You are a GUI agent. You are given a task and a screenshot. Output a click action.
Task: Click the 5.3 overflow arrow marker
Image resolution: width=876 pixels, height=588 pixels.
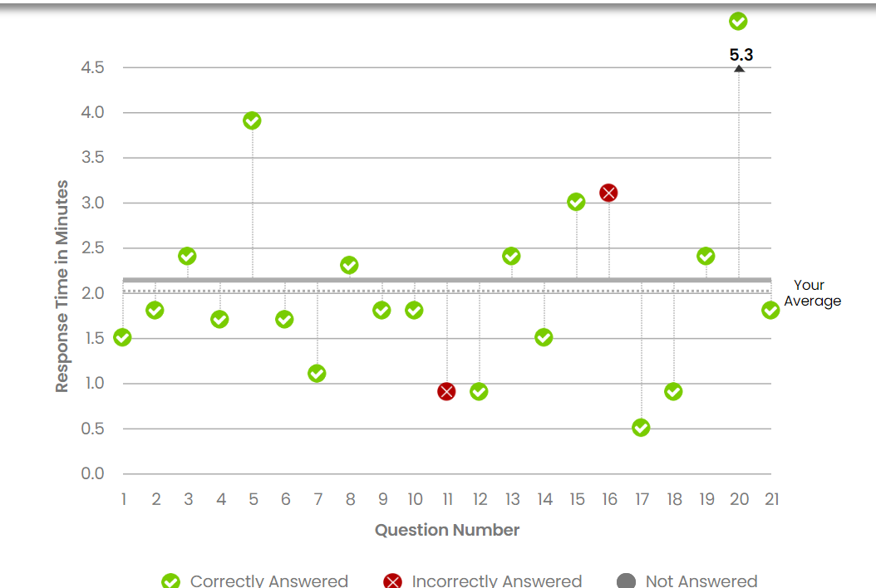[x=739, y=68]
